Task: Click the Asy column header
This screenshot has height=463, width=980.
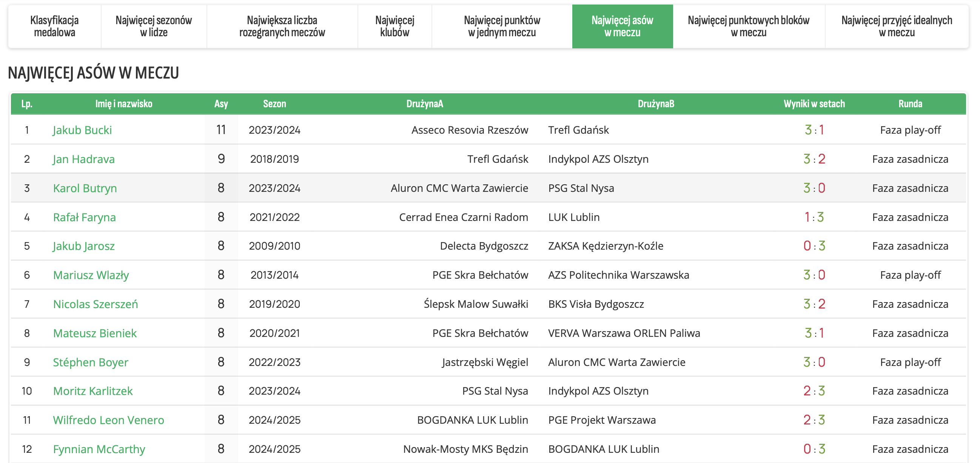Action: tap(221, 104)
